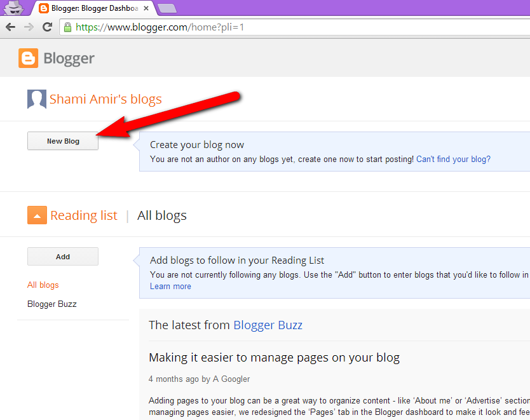Screen dimensions: 530x420
Task: Switch to the All blogs tab heading
Action: pos(162,215)
